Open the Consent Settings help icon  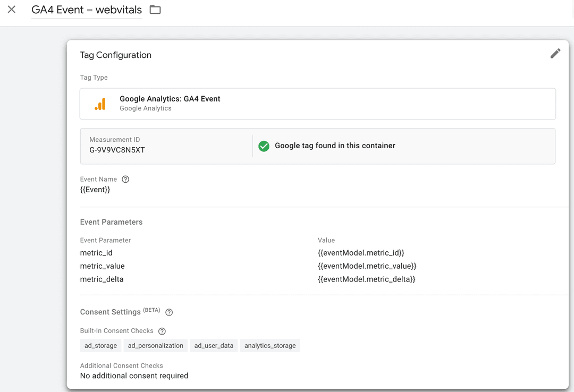pos(169,312)
